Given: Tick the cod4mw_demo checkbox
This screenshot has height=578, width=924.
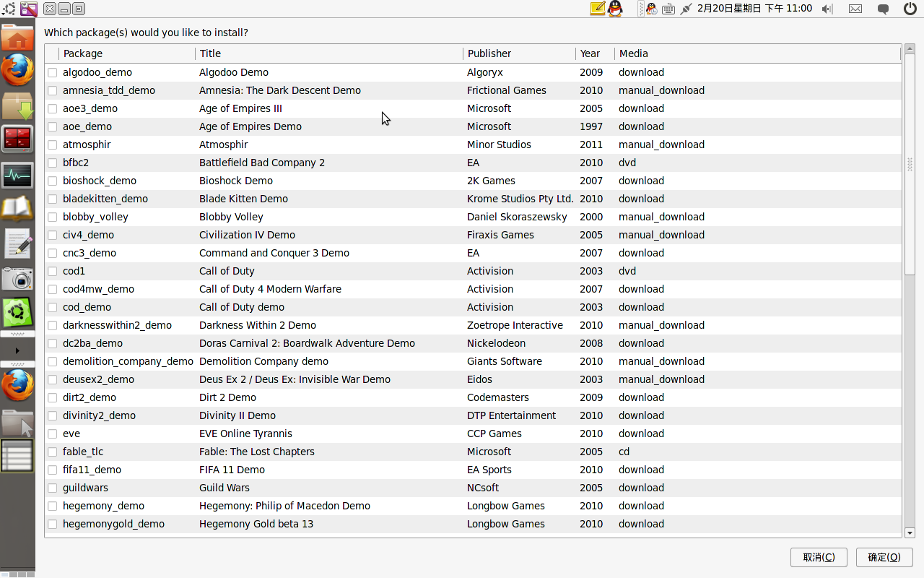Looking at the screenshot, I should pyautogui.click(x=52, y=289).
